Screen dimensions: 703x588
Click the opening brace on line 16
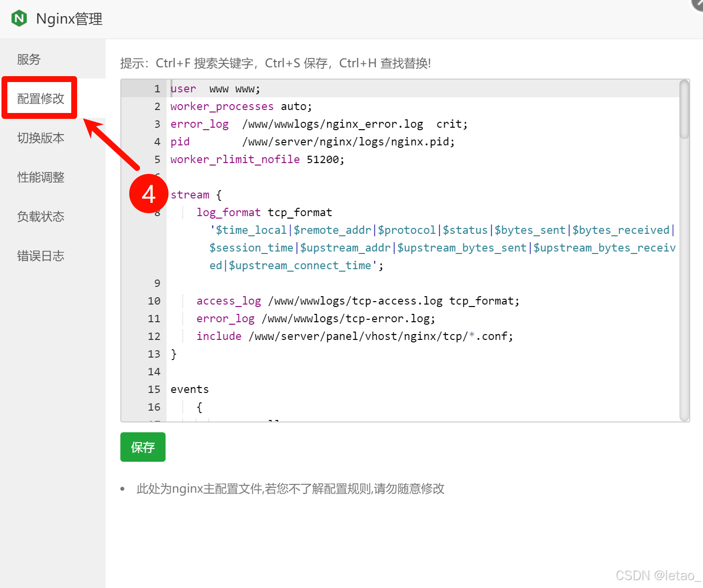click(x=199, y=407)
